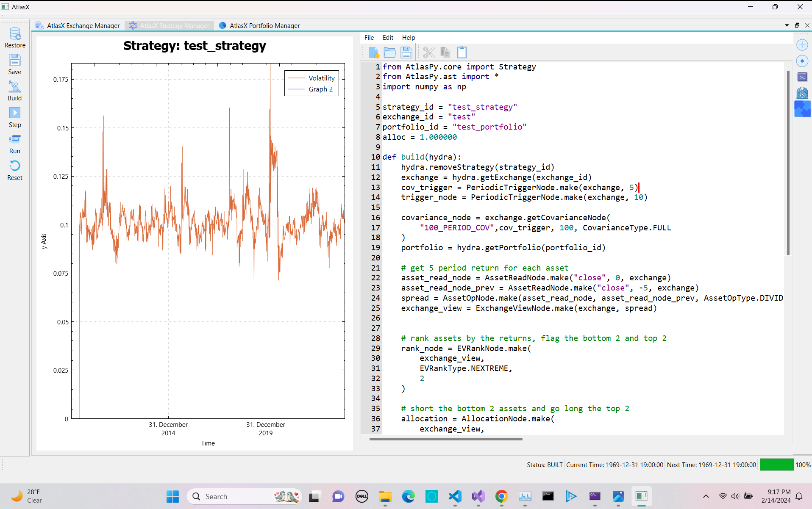The image size is (812, 509).
Task: Open Google Chrome from taskbar
Action: pos(501,496)
